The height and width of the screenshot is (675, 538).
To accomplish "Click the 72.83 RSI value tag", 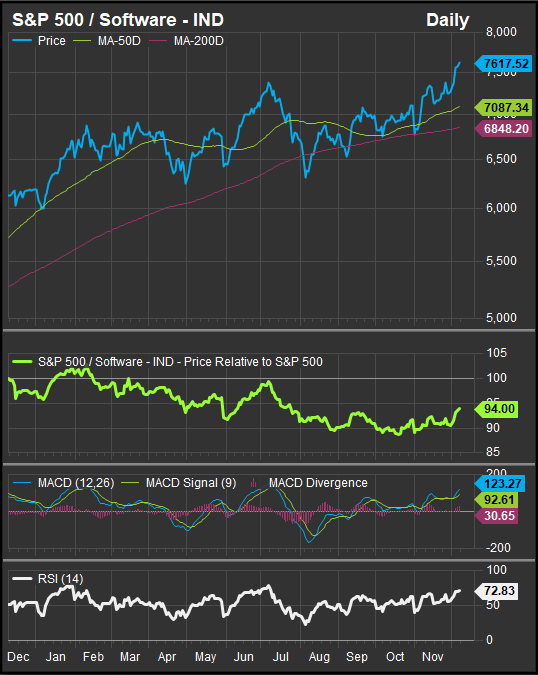I will (496, 591).
